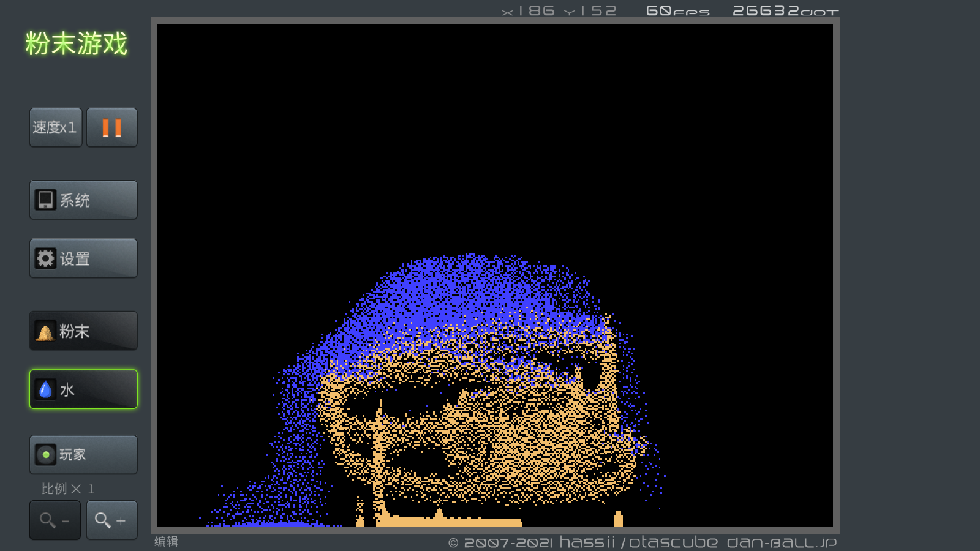This screenshot has width=980, height=551.
Task: Zoom out with the magnifier minus icon
Action: [x=55, y=520]
